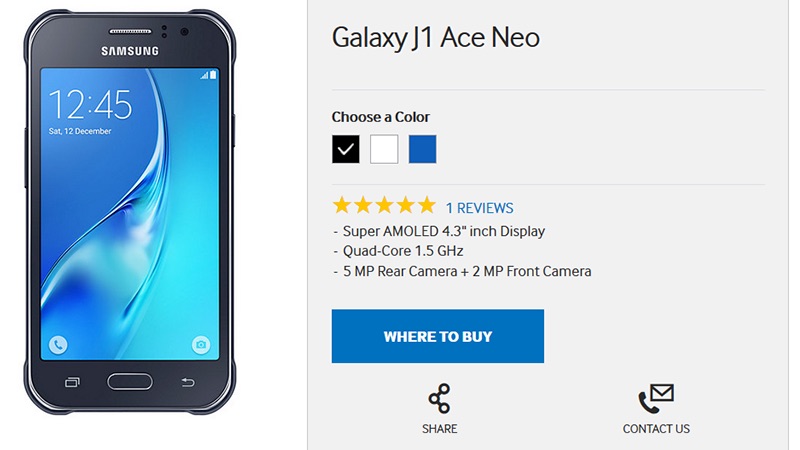The width and height of the screenshot is (800, 450).
Task: Click the Share text label
Action: click(x=439, y=429)
